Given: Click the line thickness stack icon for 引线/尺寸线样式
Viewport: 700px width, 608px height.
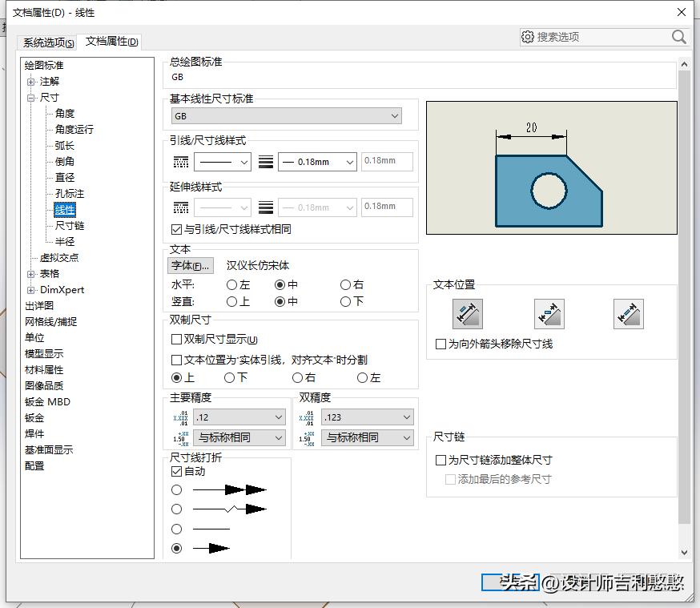Looking at the screenshot, I should point(266,161).
